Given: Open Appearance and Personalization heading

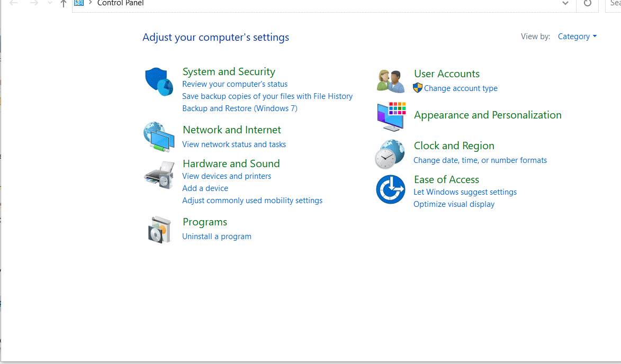Looking at the screenshot, I should tap(488, 115).
